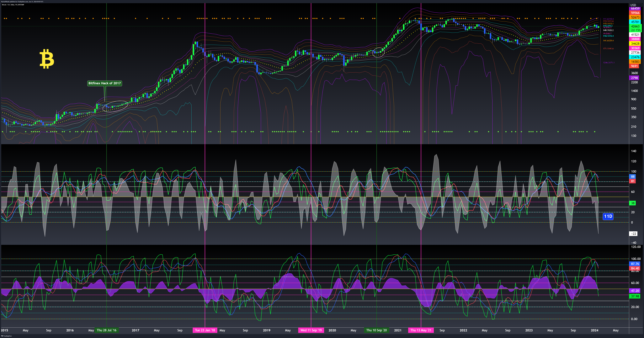Click the WyckoffMode published on TradingView.com header
Image resolution: width=644 pixels, height=338 pixels.
click(22, 1)
